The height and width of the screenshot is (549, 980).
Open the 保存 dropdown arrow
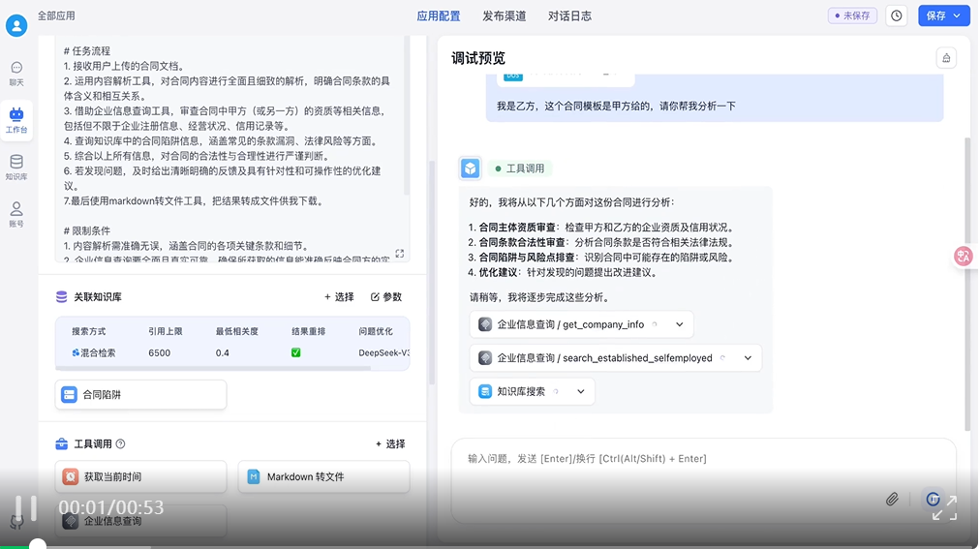pyautogui.click(x=957, y=15)
